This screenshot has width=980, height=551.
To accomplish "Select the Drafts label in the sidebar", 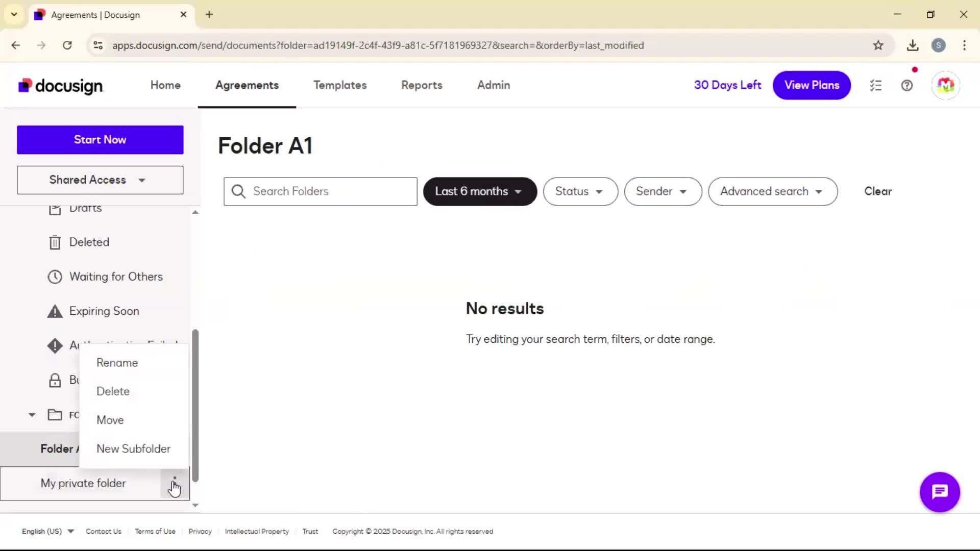I will pos(86,209).
